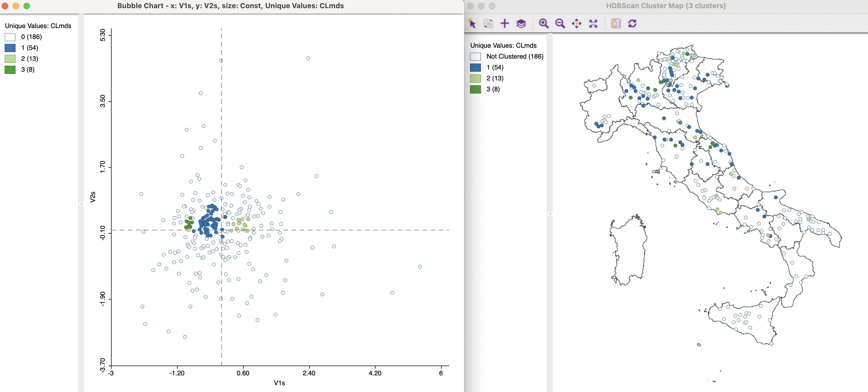Click the V2s y-axis label
The height and width of the screenshot is (392, 868).
[x=93, y=197]
